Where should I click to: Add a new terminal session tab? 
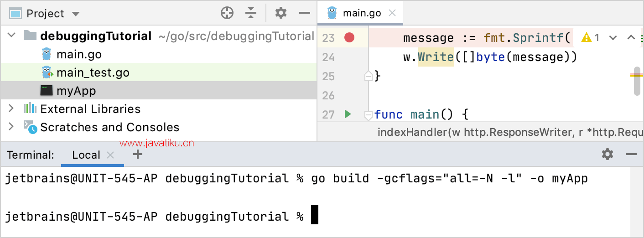[x=138, y=155]
